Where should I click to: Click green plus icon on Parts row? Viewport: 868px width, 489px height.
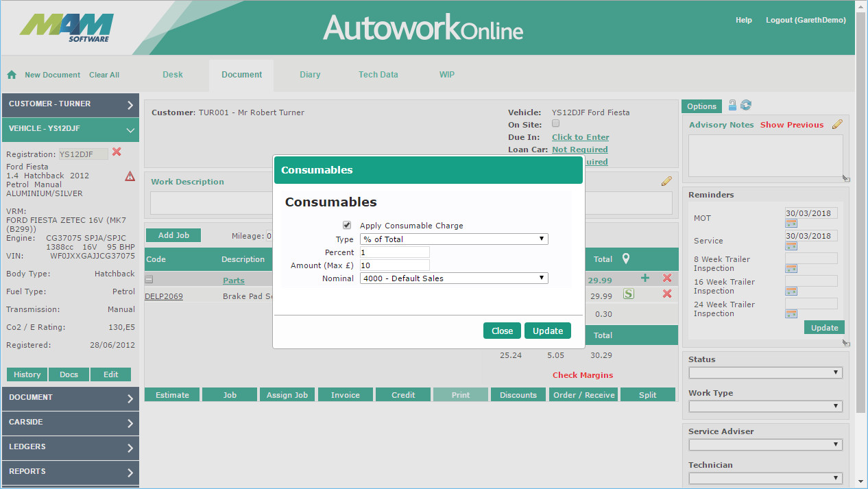coord(644,278)
